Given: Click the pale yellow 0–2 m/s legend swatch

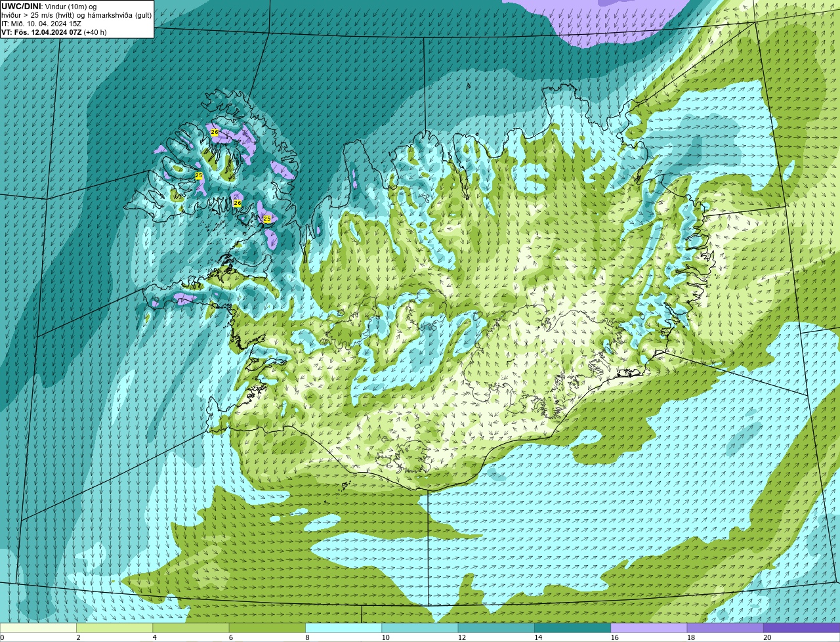Looking at the screenshot, I should pyautogui.click(x=38, y=628).
